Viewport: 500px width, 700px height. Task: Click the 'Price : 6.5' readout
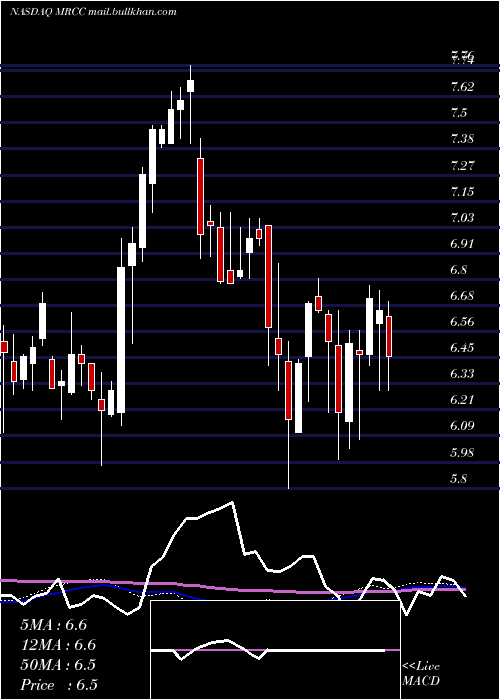click(58, 685)
